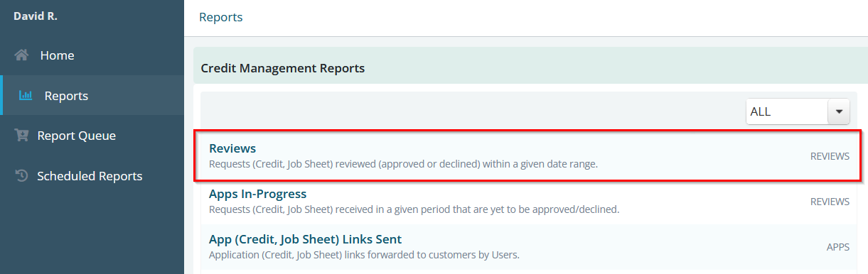Open the Scheduled Reports text entry
Screen dimensions: 868x274
coord(90,176)
